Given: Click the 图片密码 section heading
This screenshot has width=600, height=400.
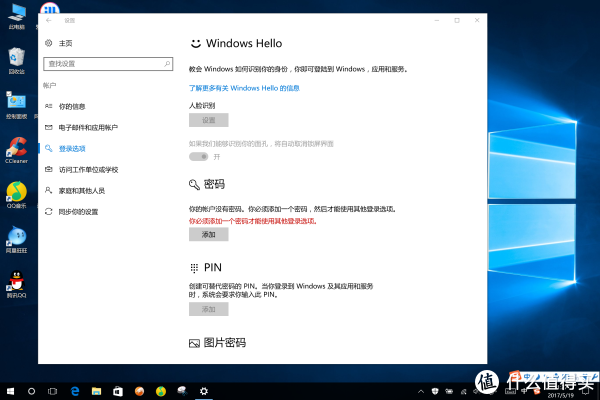Looking at the screenshot, I should pyautogui.click(x=225, y=343).
